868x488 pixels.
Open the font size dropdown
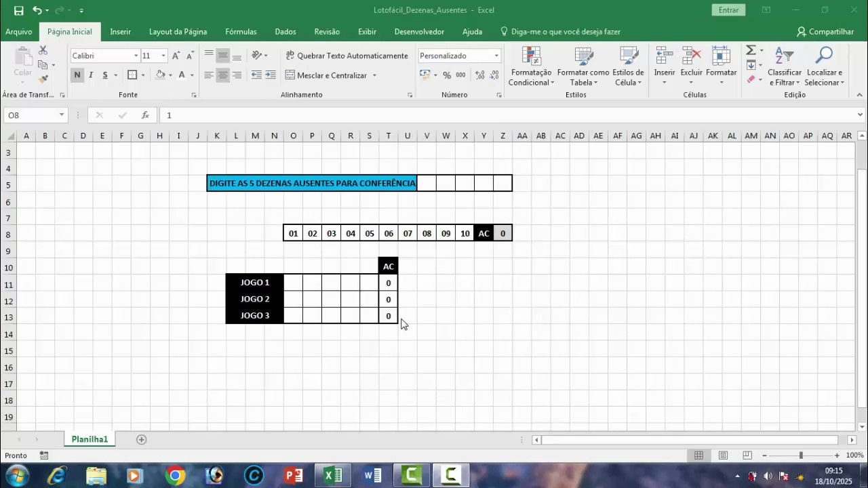tap(163, 56)
